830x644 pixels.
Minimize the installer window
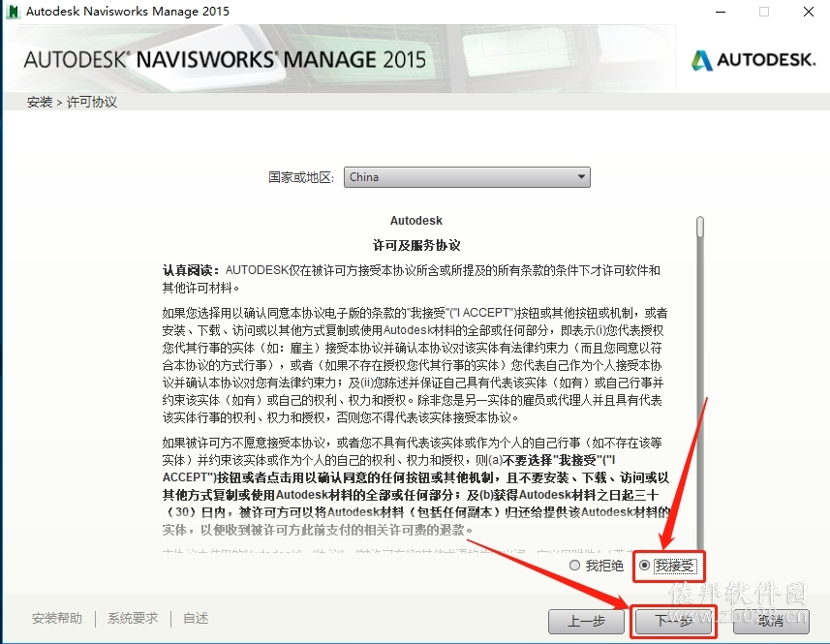(x=721, y=12)
